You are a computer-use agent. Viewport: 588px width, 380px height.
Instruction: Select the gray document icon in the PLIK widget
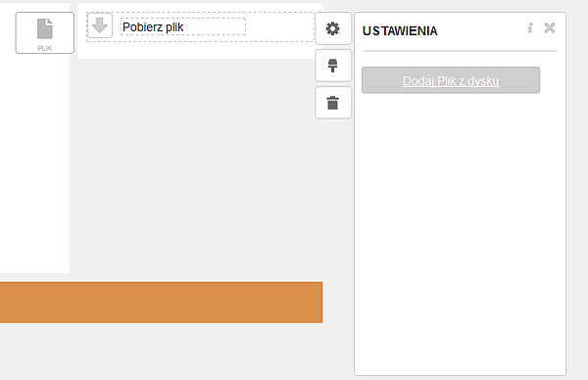tap(45, 28)
